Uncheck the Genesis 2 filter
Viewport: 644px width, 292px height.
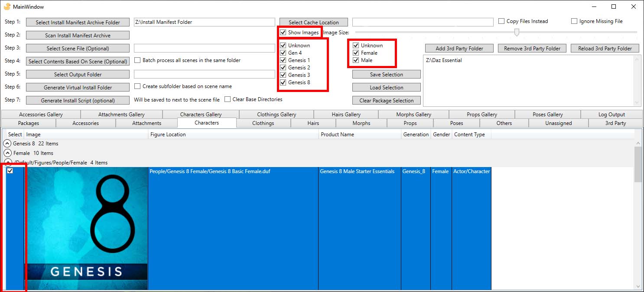(283, 68)
